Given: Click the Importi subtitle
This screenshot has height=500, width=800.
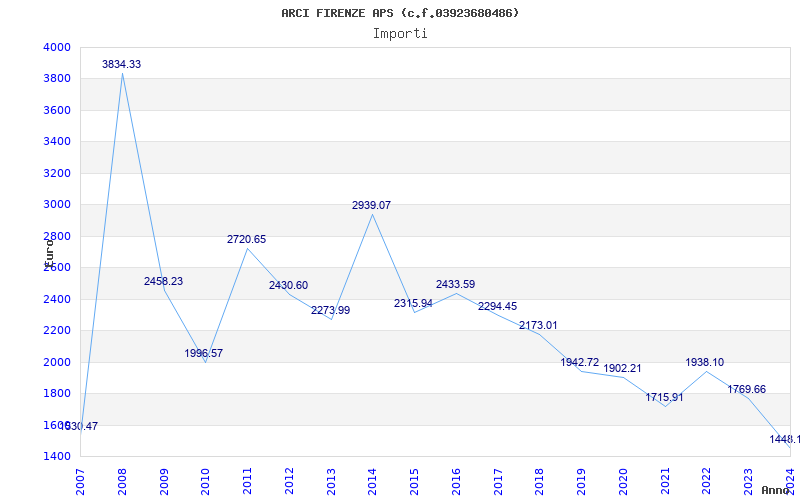Looking at the screenshot, I should pyautogui.click(x=400, y=33).
